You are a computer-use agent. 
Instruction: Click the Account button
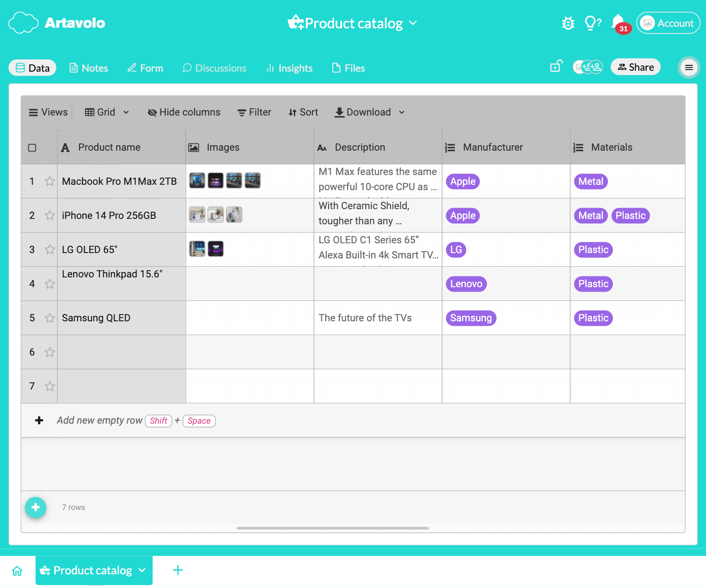point(668,23)
